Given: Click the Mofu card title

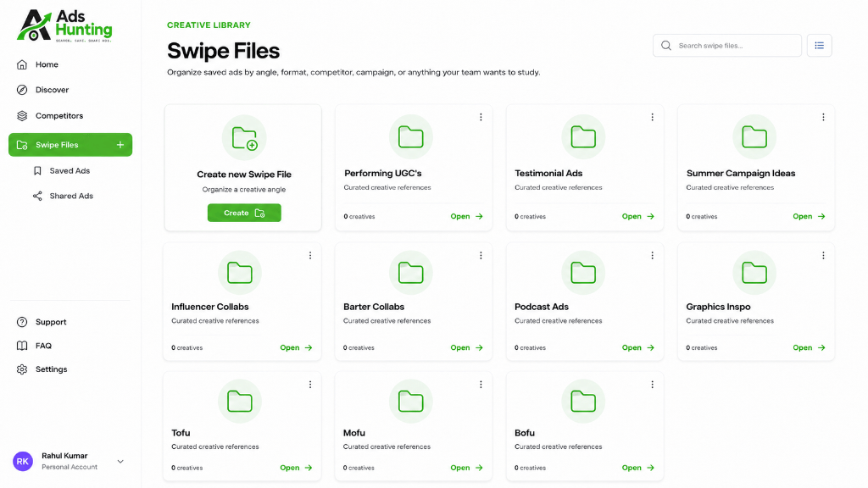Looking at the screenshot, I should (x=354, y=433).
